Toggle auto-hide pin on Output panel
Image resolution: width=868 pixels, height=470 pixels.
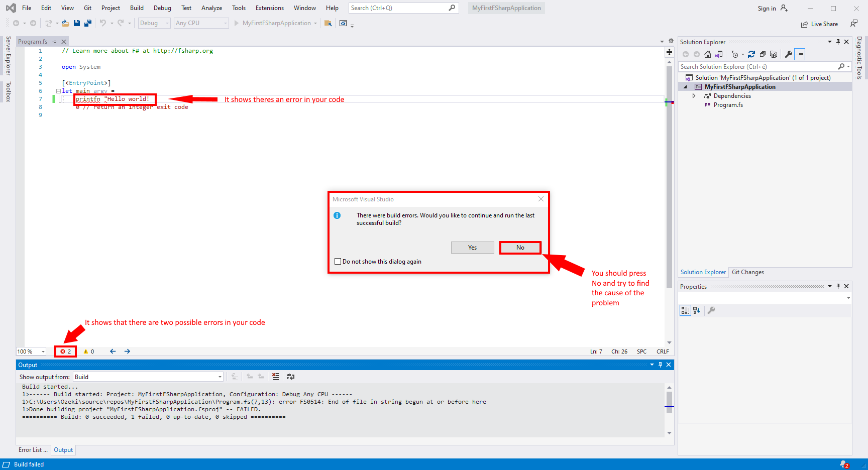click(x=660, y=365)
